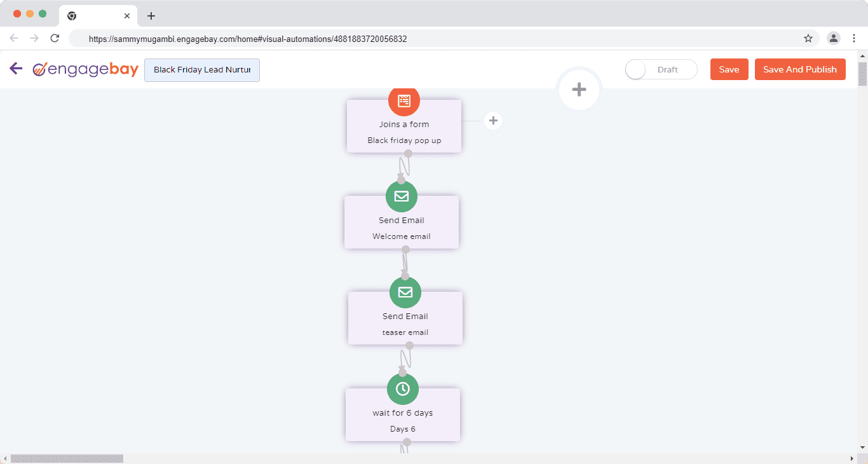Add a node with large plus circle
The width and height of the screenshot is (868, 464).
click(579, 90)
